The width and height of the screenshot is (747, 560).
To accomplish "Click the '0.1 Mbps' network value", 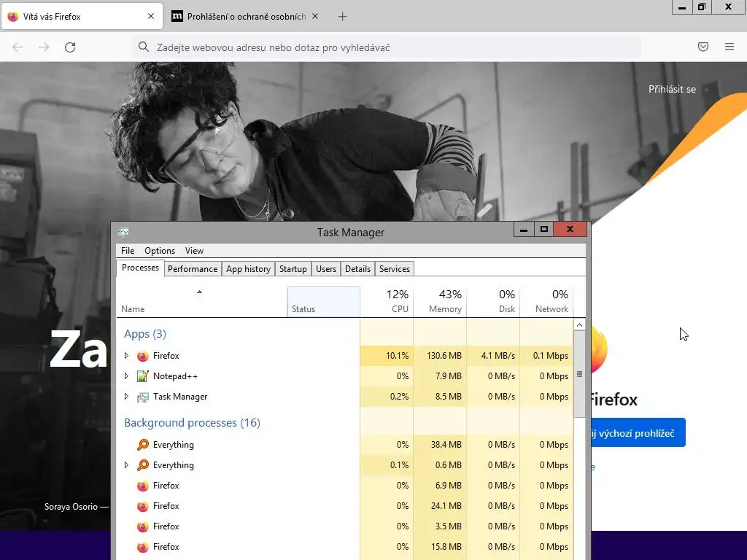I will click(x=551, y=356).
